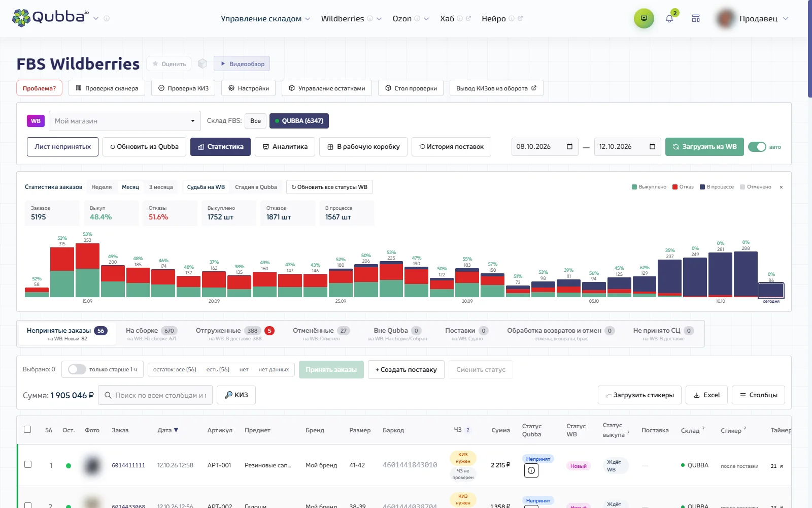The width and height of the screenshot is (812, 508).
Task: Expand Мой магазин store dropdown
Action: coord(125,121)
